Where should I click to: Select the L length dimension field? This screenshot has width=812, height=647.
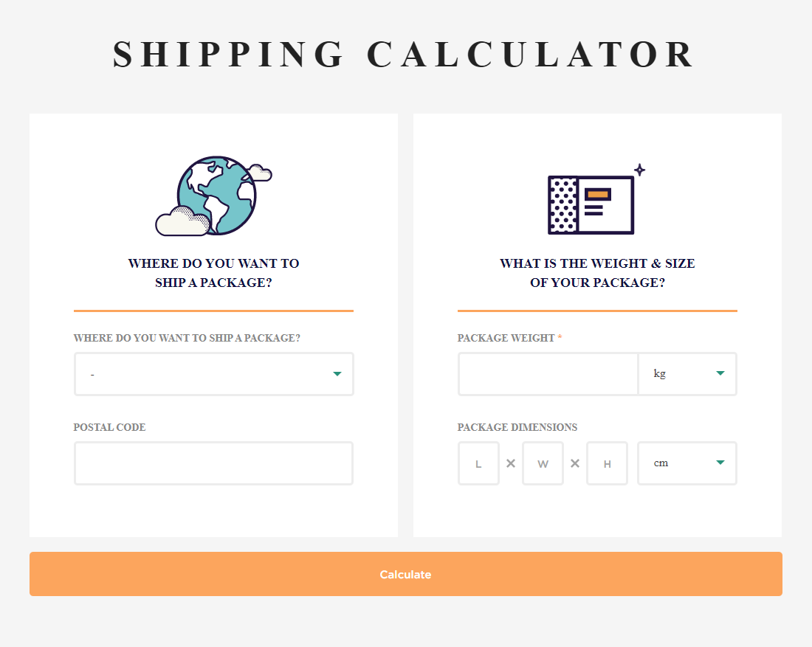478,463
